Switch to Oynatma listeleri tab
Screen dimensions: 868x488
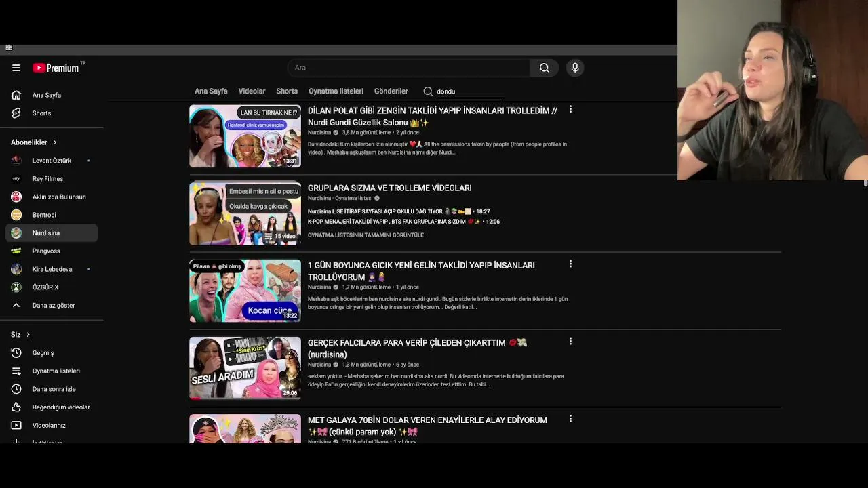click(336, 91)
